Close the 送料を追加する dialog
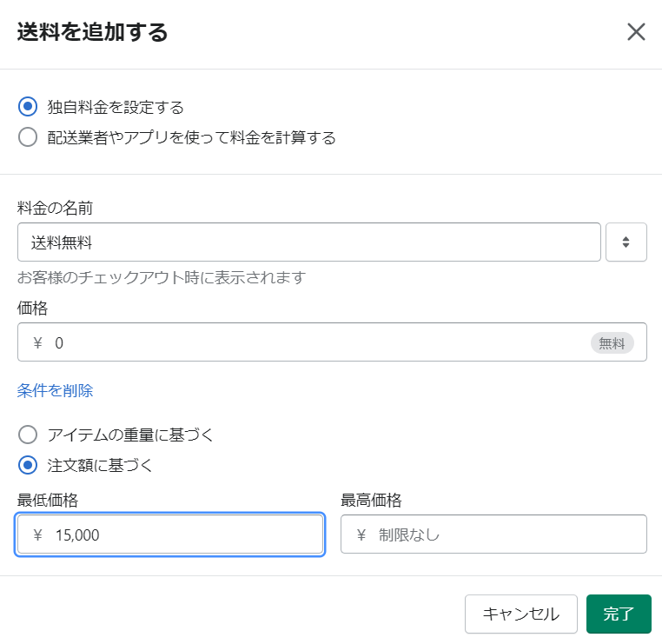The width and height of the screenshot is (662, 644). (x=636, y=32)
